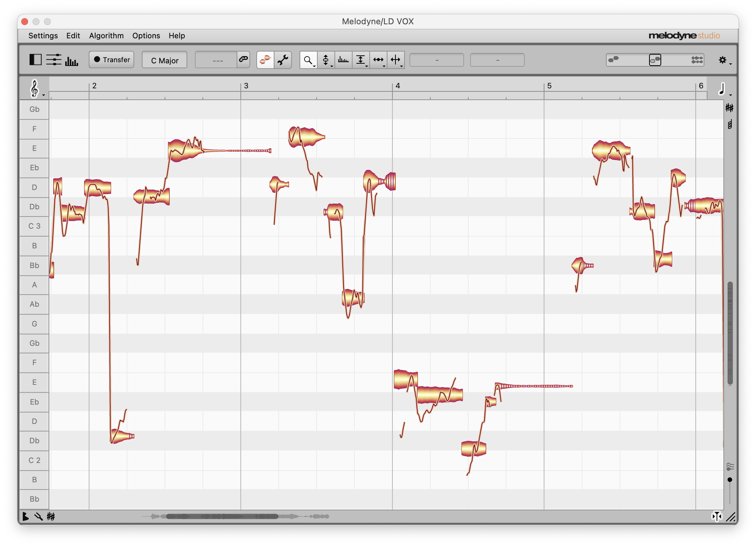This screenshot has width=756, height=546.
Task: Select the low C 2 note blob in bar 4
Action: point(474,449)
